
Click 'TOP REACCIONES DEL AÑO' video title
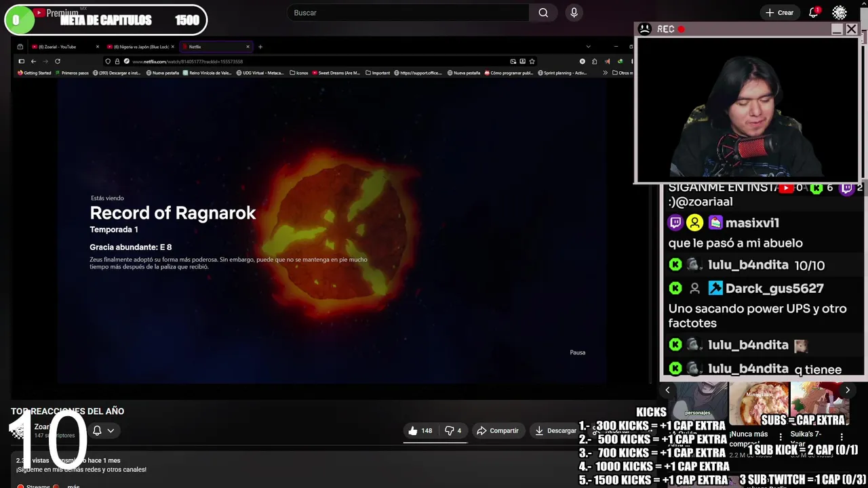click(x=67, y=411)
